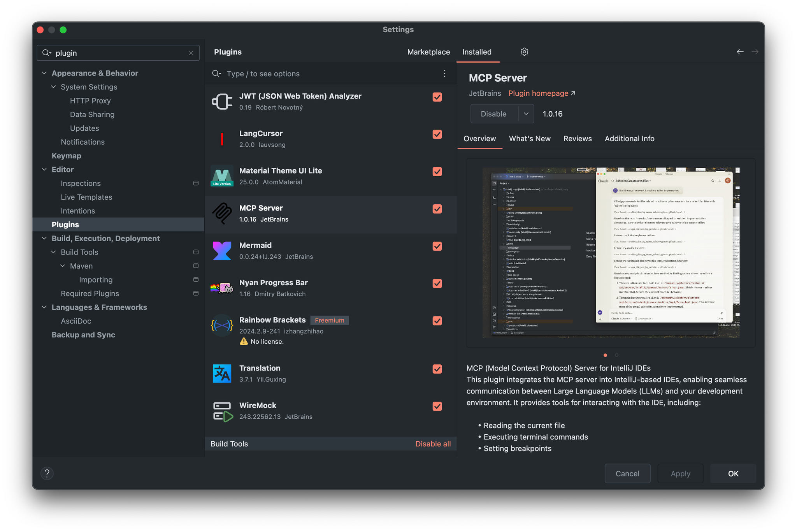Show the second screenshot via carousel dot

click(616, 355)
